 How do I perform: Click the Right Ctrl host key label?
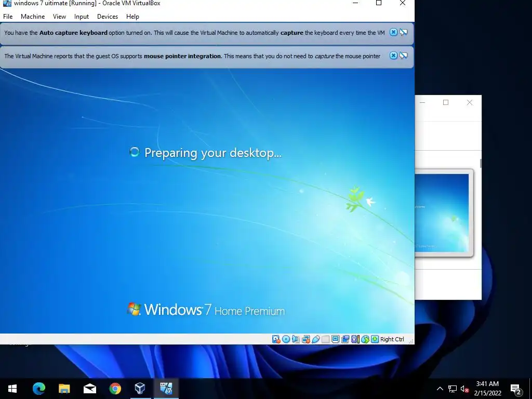click(392, 339)
